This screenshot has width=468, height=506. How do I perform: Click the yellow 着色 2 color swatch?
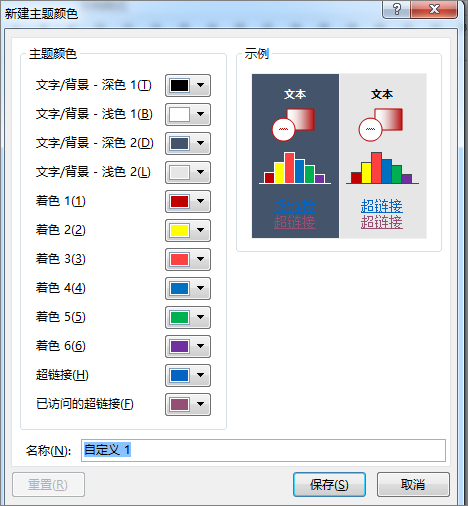pos(188,230)
